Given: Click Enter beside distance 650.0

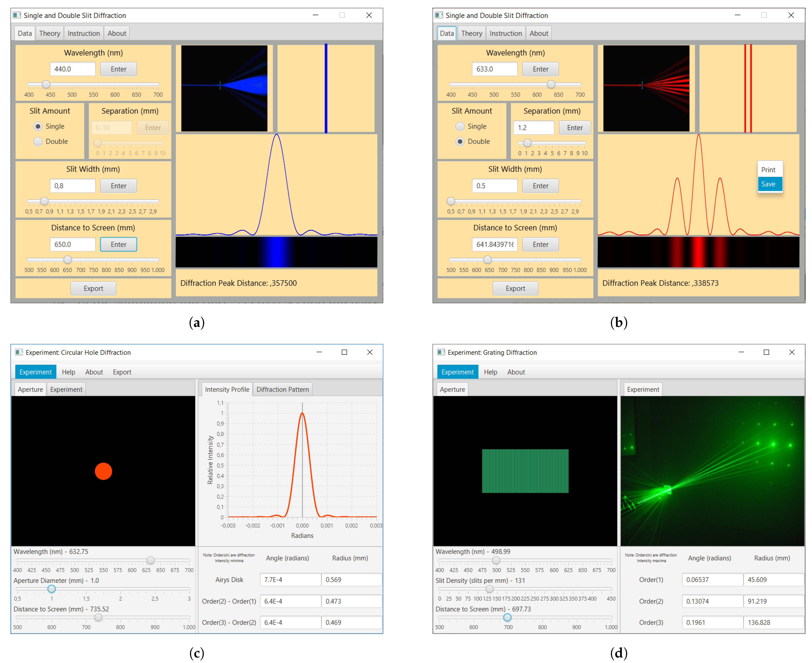Looking at the screenshot, I should 119,245.
